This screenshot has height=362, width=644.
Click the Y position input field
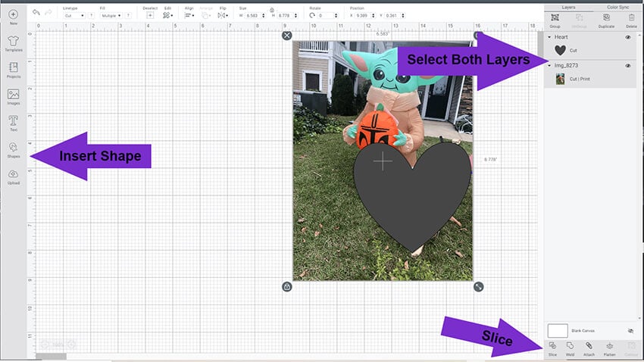(x=392, y=16)
